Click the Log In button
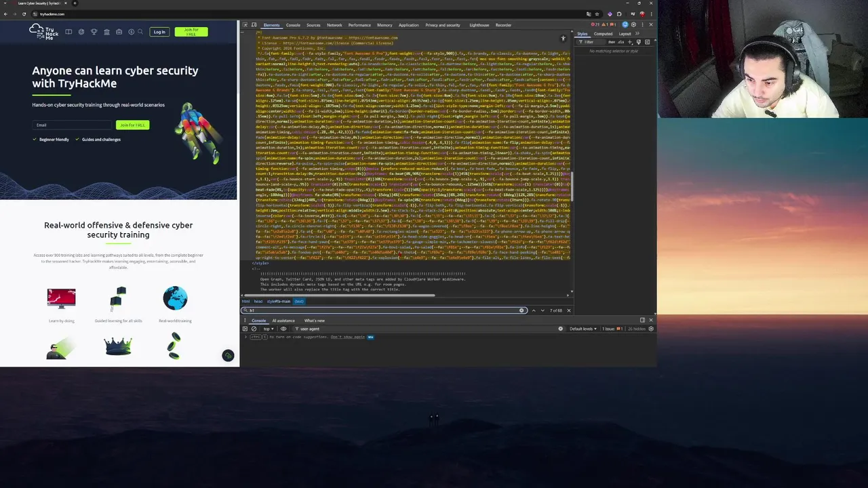The width and height of the screenshot is (868, 488). coord(159,31)
